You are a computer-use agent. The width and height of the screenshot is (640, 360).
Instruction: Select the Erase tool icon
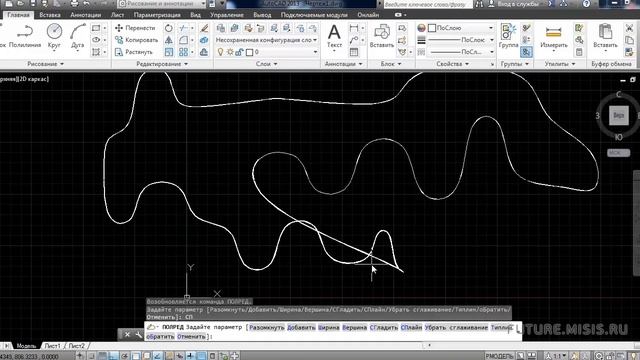(x=204, y=28)
